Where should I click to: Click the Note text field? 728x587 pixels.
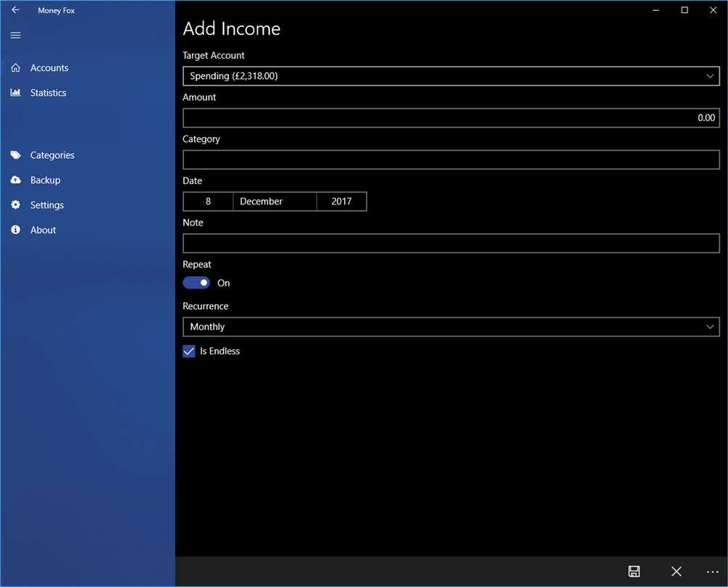coord(451,243)
